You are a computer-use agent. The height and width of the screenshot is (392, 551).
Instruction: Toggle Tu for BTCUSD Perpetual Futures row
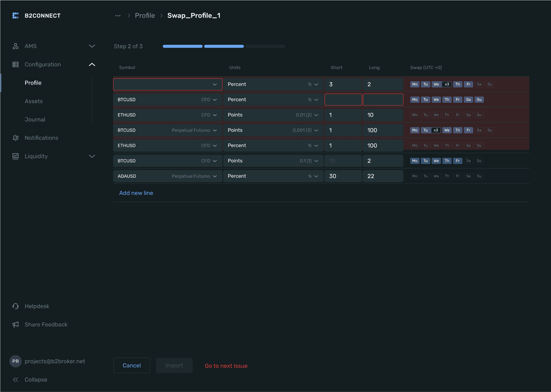pos(425,130)
